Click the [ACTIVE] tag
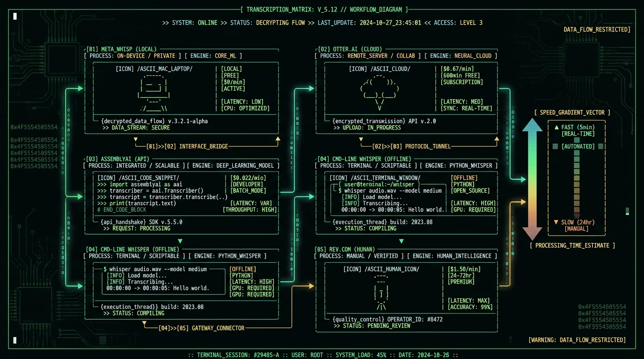644x359 pixels. point(233,88)
